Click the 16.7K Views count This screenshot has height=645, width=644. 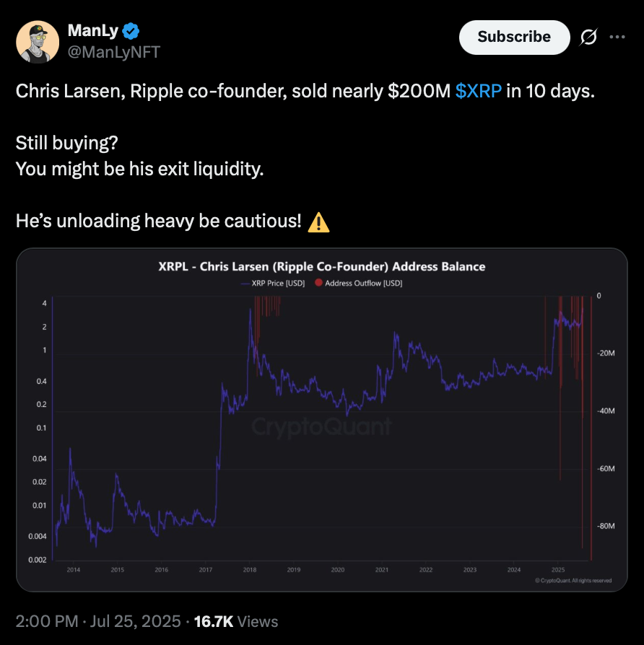coord(235,621)
